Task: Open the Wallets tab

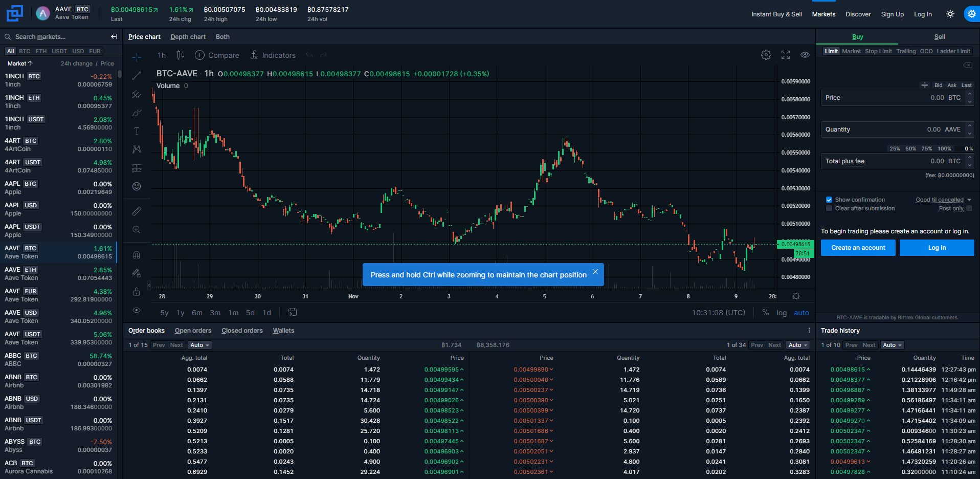Action: pos(283,331)
